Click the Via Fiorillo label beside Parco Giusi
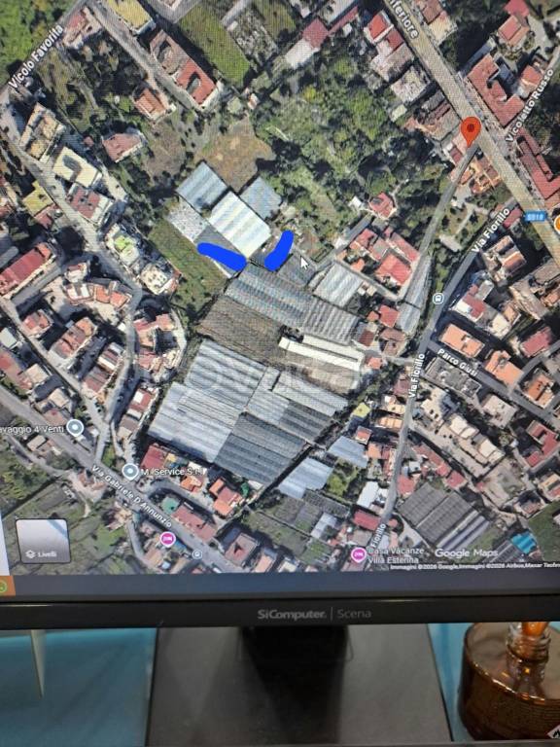Image resolution: width=560 pixels, height=747 pixels. [x=416, y=375]
